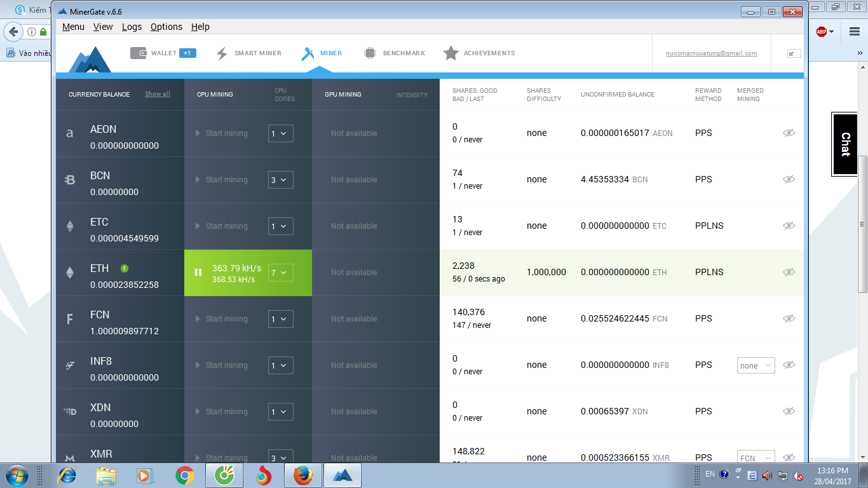The width and height of the screenshot is (868, 488).
Task: Hide the XDN currency with its eye icon
Action: click(789, 411)
